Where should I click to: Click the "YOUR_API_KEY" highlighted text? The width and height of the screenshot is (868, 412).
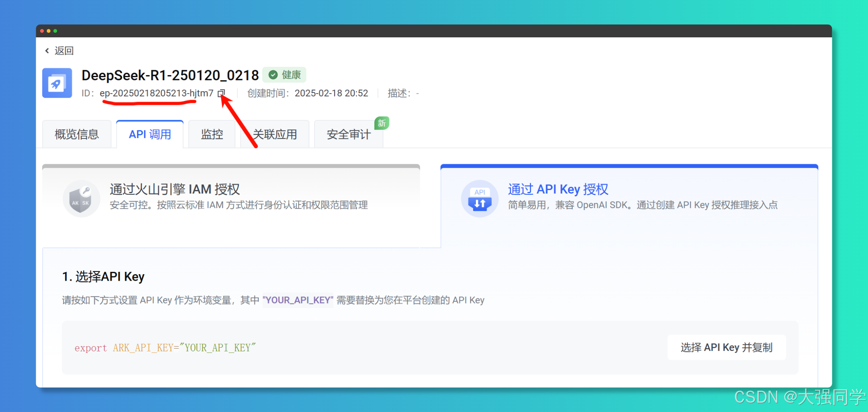pyautogui.click(x=298, y=300)
